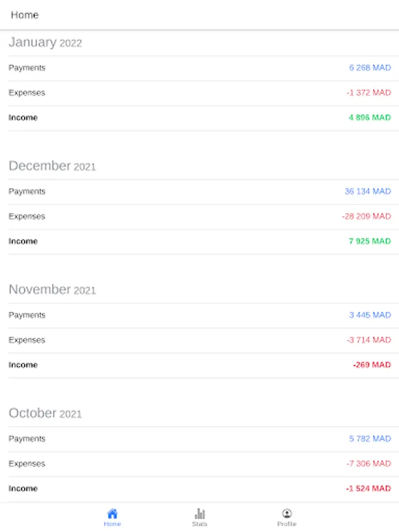Image resolution: width=399 pixels, height=532 pixels.
Task: Click the 36 134 MAD payments amount
Action: (x=368, y=192)
